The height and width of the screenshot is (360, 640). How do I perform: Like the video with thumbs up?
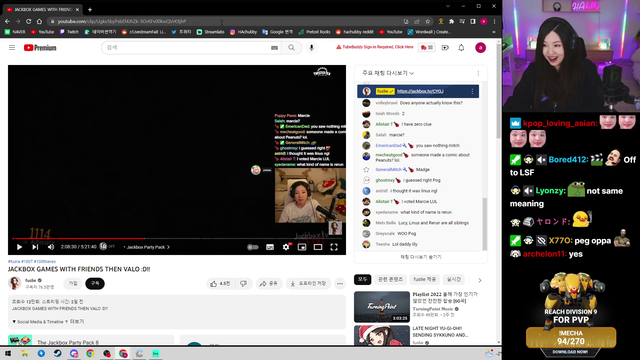pos(220,283)
